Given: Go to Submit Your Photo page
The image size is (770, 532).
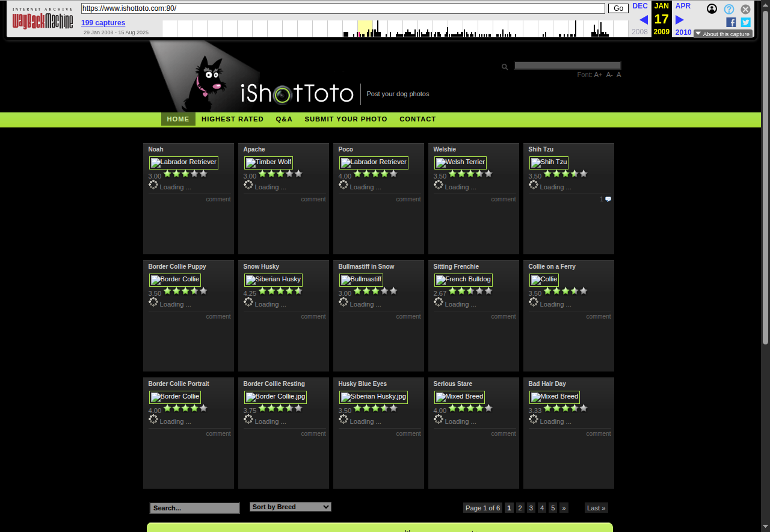Looking at the screenshot, I should coord(346,119).
